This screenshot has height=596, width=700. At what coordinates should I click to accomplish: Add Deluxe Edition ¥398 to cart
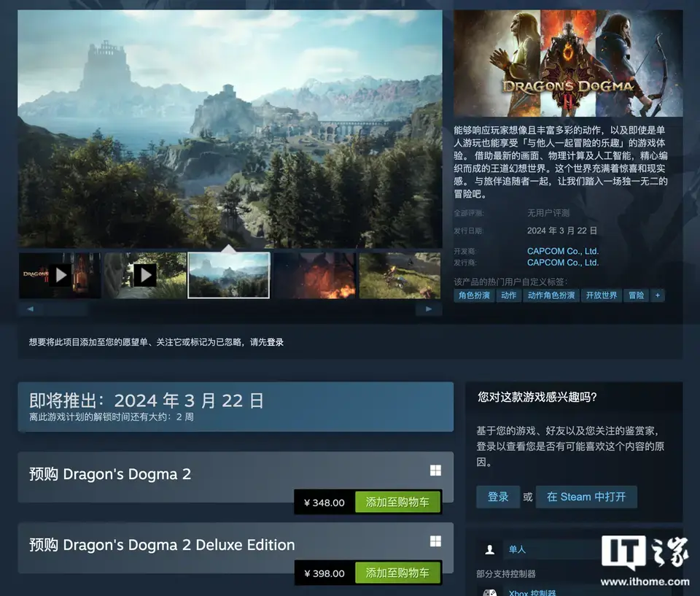tap(397, 573)
